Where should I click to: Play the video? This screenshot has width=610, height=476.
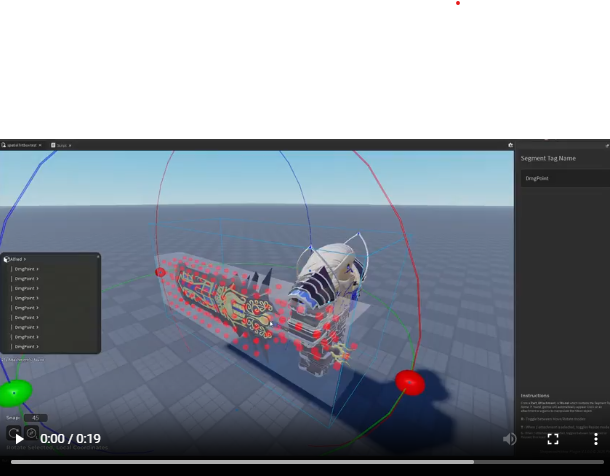tap(19, 439)
